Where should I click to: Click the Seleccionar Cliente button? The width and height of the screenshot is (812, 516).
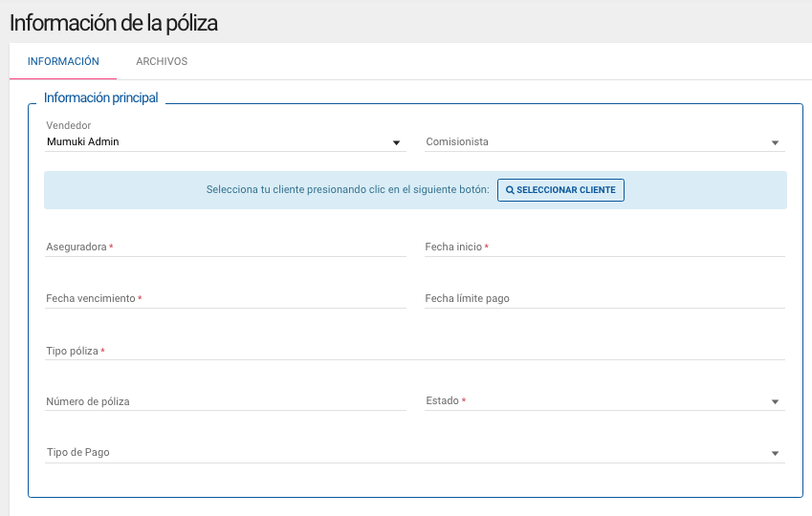[x=560, y=190]
